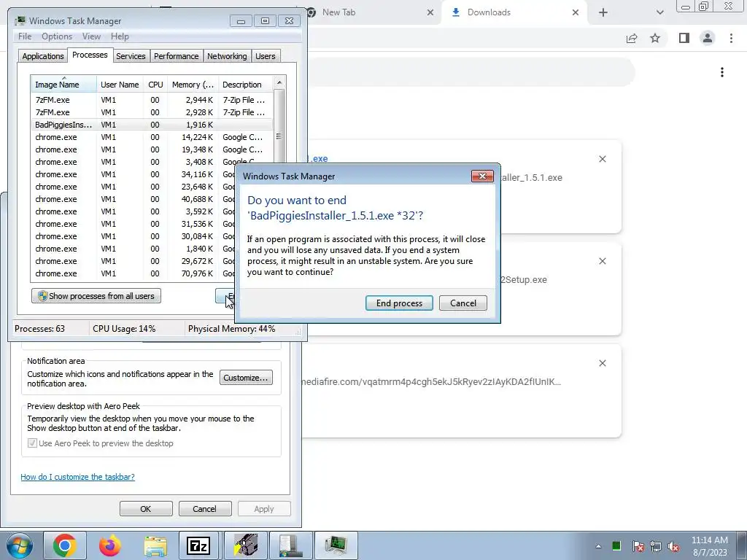The width and height of the screenshot is (747, 560).
Task: Close the New Tab browser tab
Action: [430, 12]
